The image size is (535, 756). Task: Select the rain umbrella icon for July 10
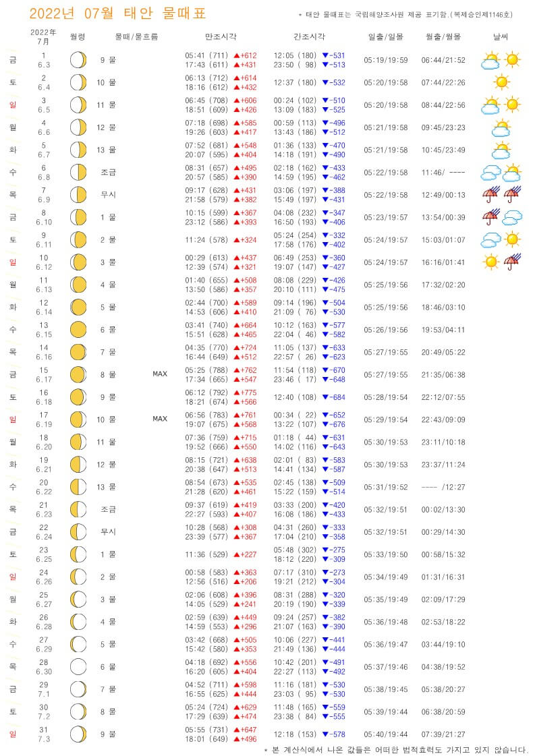[x=512, y=262]
